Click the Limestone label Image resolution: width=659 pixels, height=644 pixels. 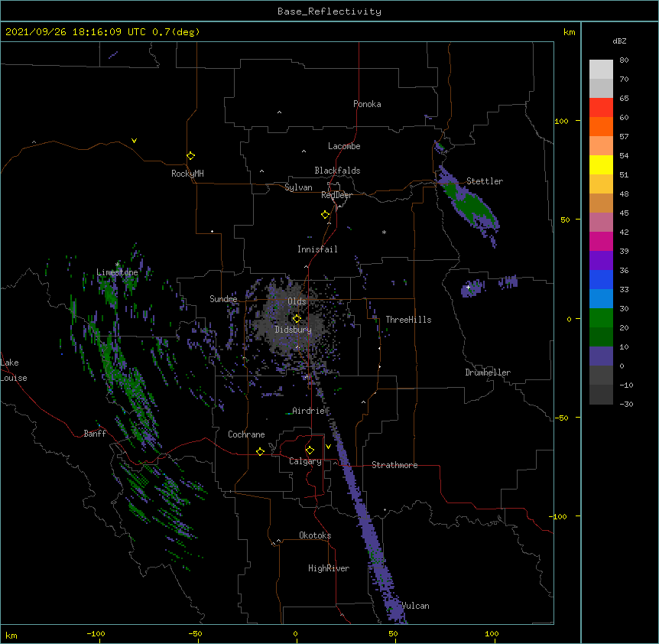coord(117,272)
